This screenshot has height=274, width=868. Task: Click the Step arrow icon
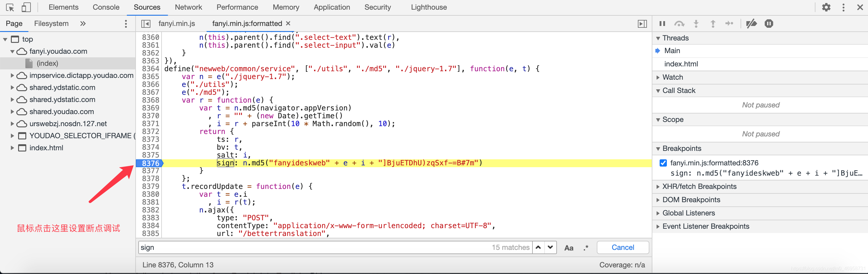click(x=729, y=24)
